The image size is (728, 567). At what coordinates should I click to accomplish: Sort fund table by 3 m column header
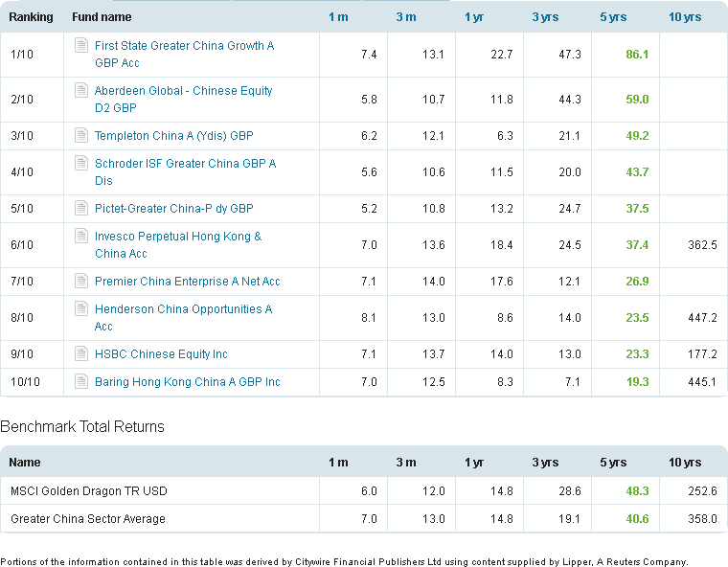click(406, 17)
